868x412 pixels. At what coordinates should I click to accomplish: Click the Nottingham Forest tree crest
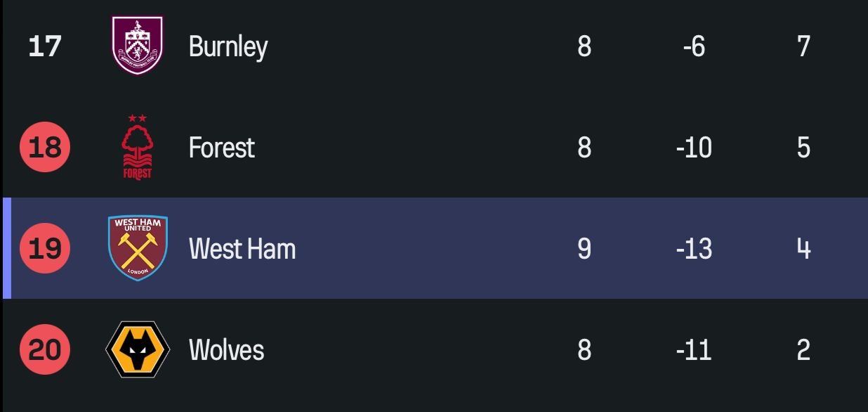coord(137,148)
